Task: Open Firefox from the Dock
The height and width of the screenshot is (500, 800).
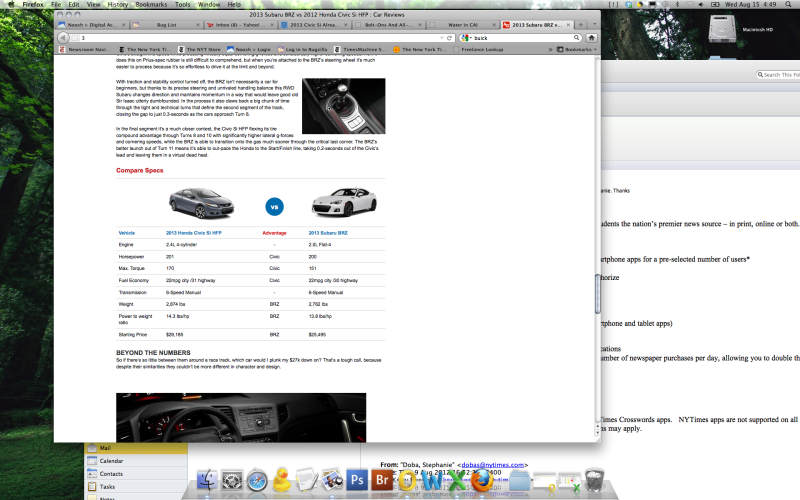Action: click(482, 480)
